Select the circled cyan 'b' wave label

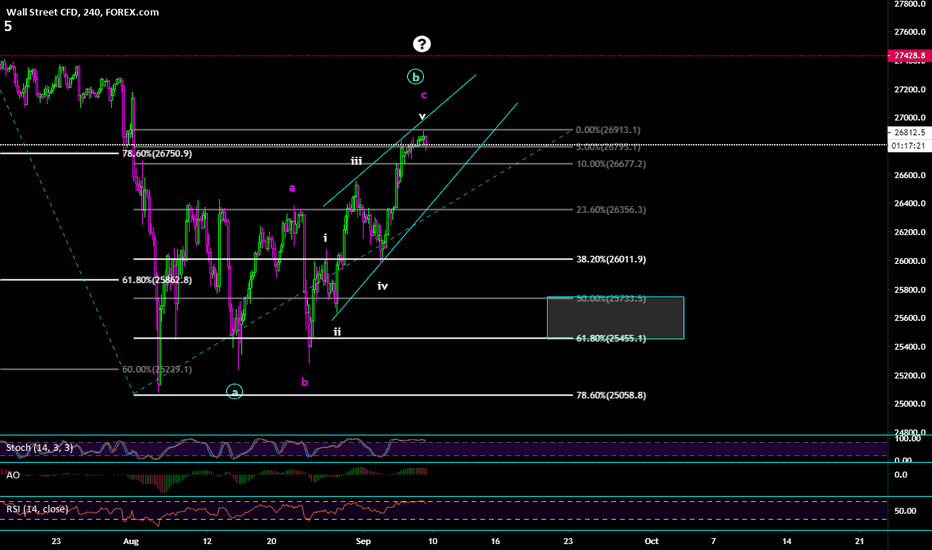click(415, 77)
